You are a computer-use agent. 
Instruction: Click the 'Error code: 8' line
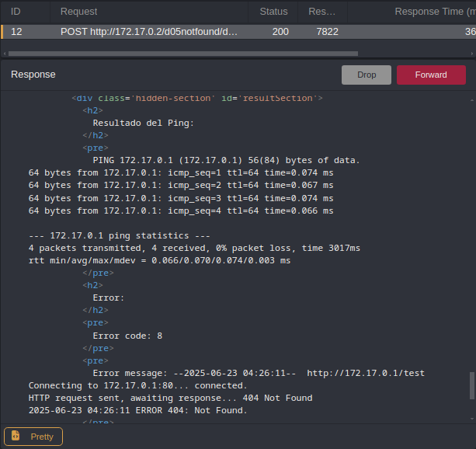pos(127,336)
